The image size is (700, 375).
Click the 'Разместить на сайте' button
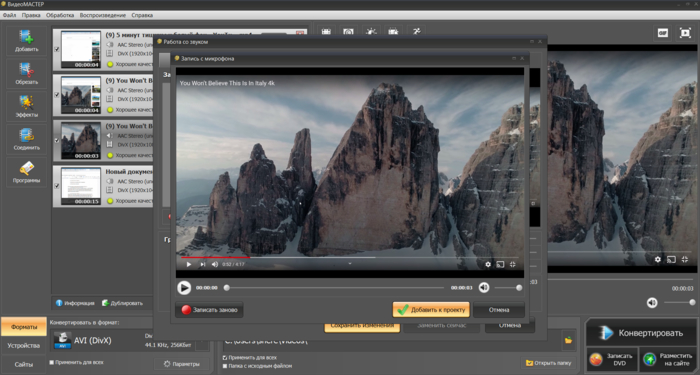[x=668, y=359]
